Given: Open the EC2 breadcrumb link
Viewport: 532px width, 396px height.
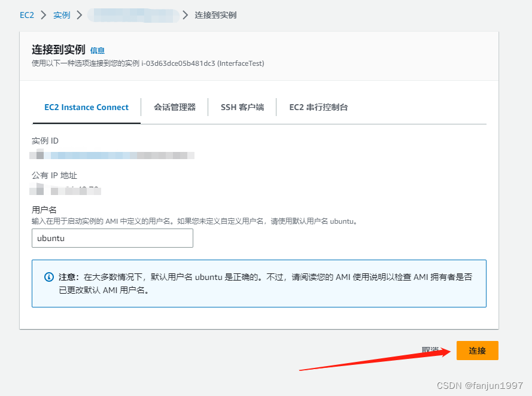Looking at the screenshot, I should [27, 16].
